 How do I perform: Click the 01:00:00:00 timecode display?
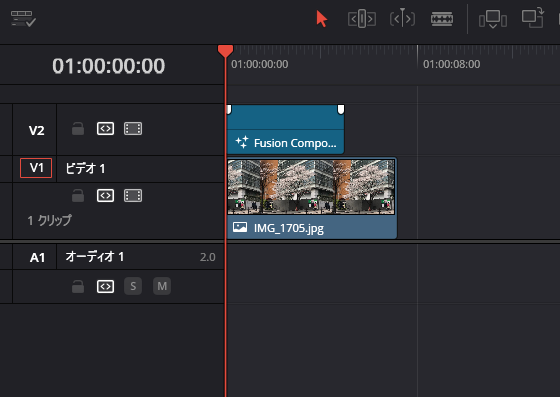(109, 66)
